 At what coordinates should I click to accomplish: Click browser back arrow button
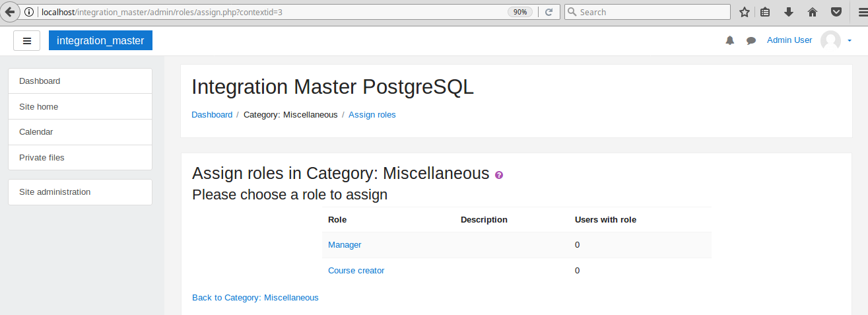click(x=10, y=12)
